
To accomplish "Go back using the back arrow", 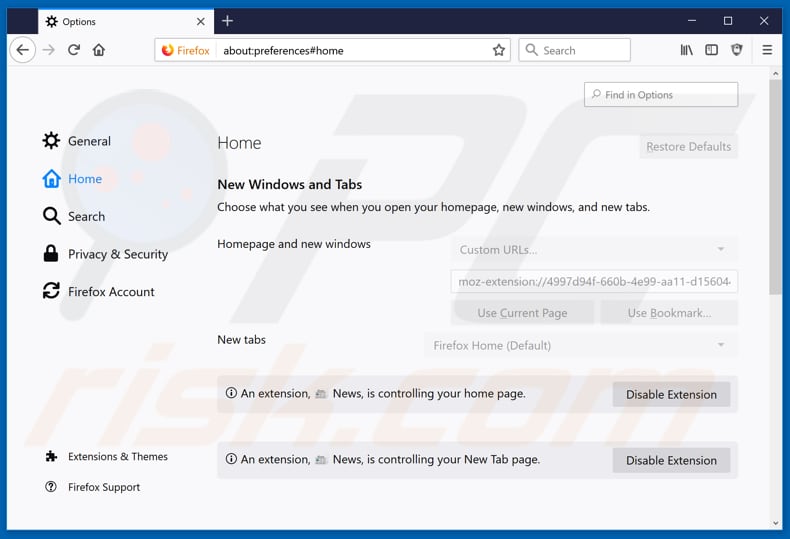I will tap(23, 50).
